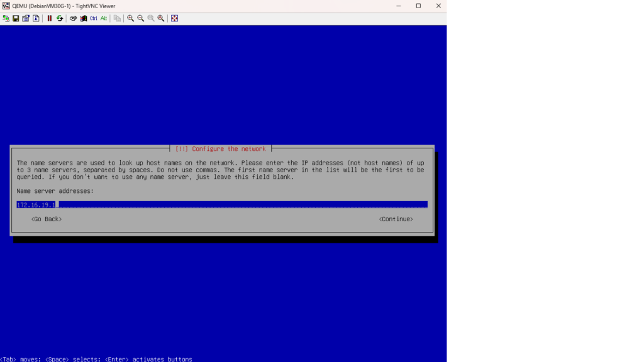Open the TightVNC title bar system menu
644x362 pixels.
point(6,6)
